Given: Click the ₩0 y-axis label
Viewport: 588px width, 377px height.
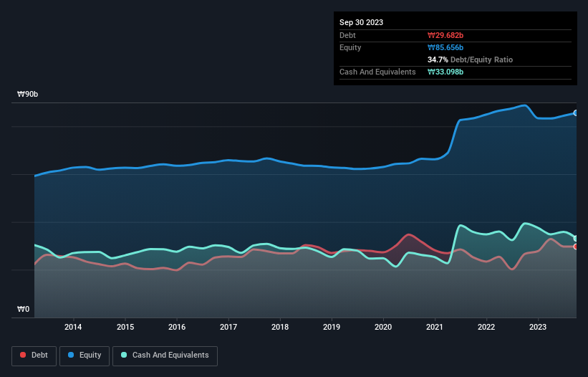Looking at the screenshot, I should point(23,309).
